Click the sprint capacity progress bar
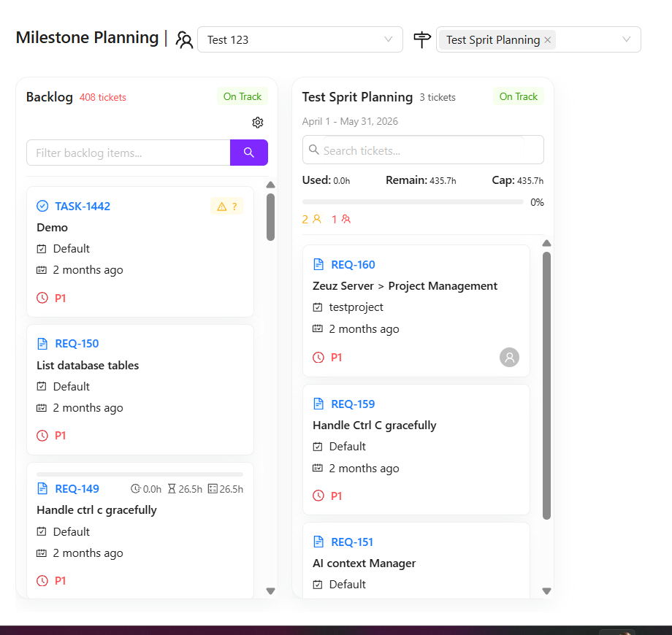Viewport: 672px width, 635px height. pos(413,202)
